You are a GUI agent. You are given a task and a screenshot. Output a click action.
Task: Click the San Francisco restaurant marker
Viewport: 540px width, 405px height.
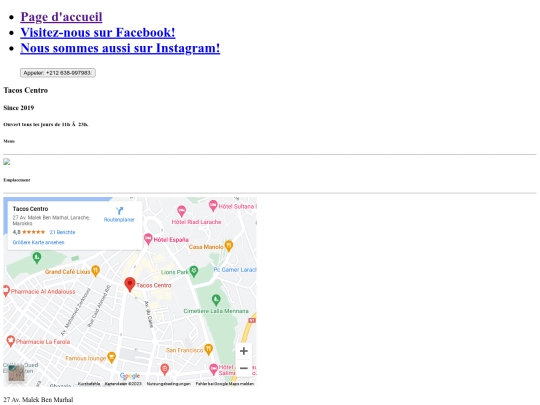coord(208,349)
